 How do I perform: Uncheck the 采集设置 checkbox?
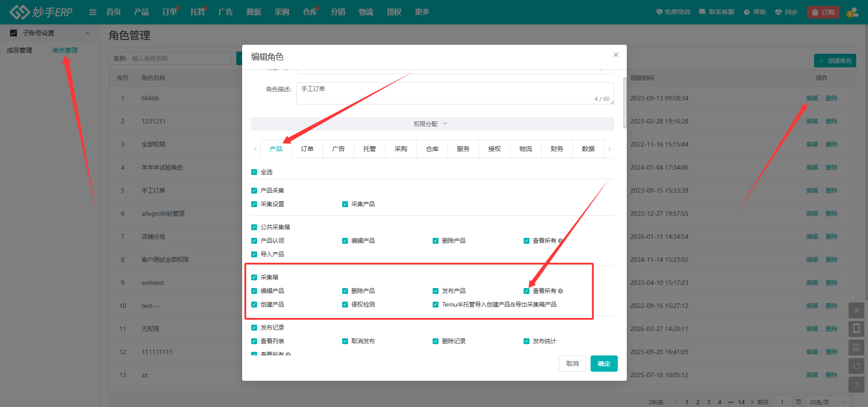point(254,204)
